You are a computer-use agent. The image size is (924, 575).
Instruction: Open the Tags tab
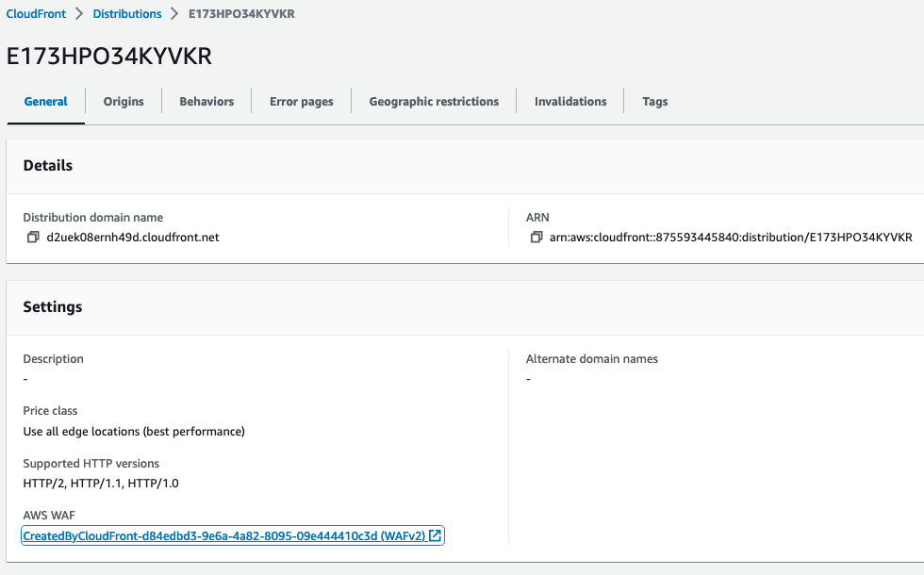[654, 102]
